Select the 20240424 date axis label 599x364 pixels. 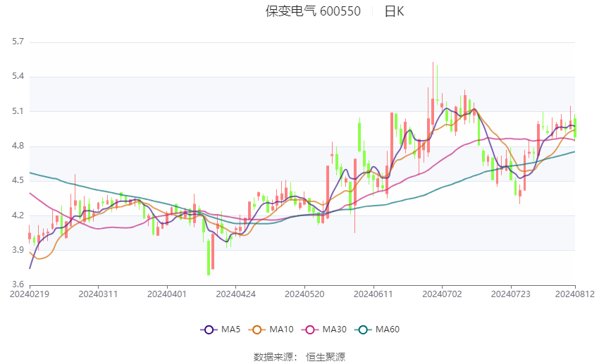click(x=235, y=294)
